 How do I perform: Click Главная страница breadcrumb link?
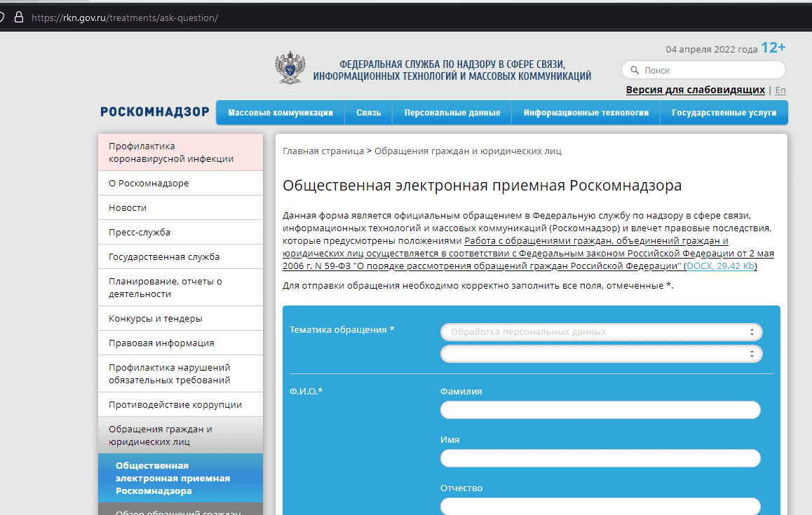click(323, 151)
